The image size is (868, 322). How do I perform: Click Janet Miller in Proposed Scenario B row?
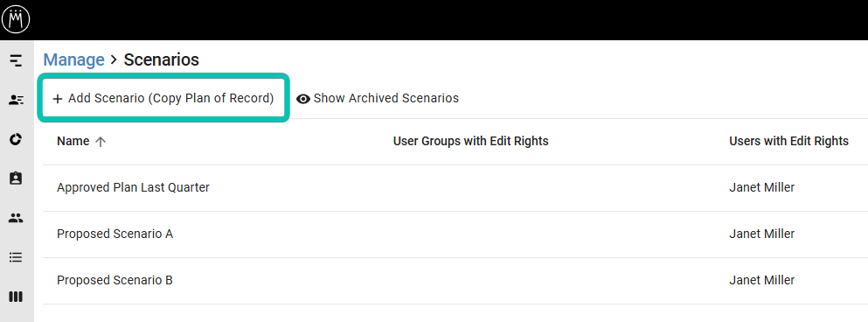click(761, 280)
